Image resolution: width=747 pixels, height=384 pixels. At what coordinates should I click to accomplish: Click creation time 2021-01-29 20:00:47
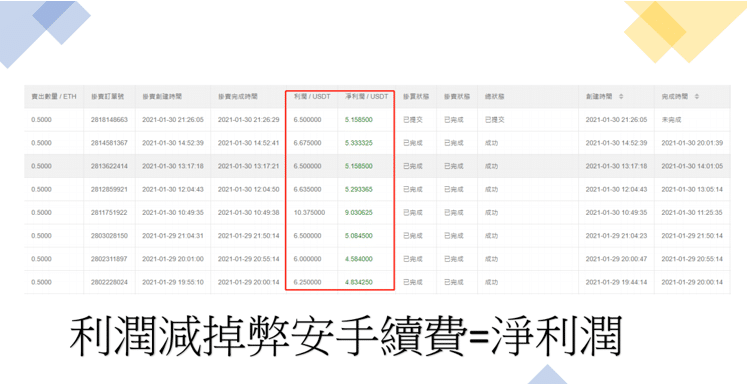tap(616, 259)
